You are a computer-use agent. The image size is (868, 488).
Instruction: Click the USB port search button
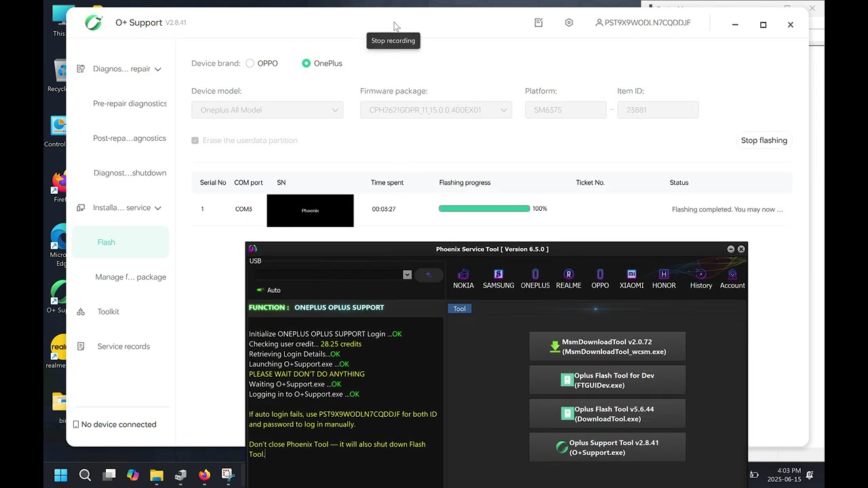(429, 274)
